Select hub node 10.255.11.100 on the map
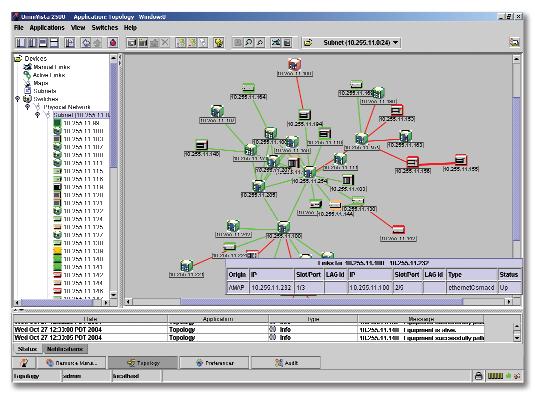The width and height of the screenshot is (535, 395). point(283,226)
